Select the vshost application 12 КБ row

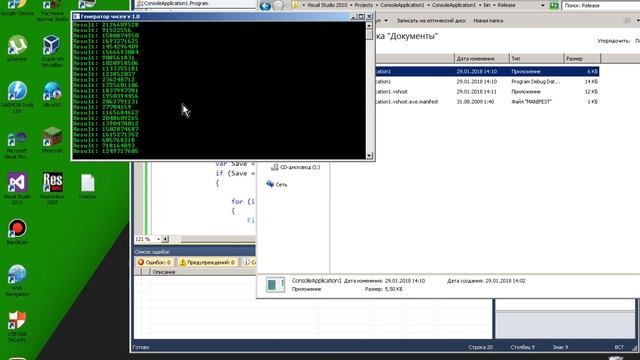click(487, 92)
